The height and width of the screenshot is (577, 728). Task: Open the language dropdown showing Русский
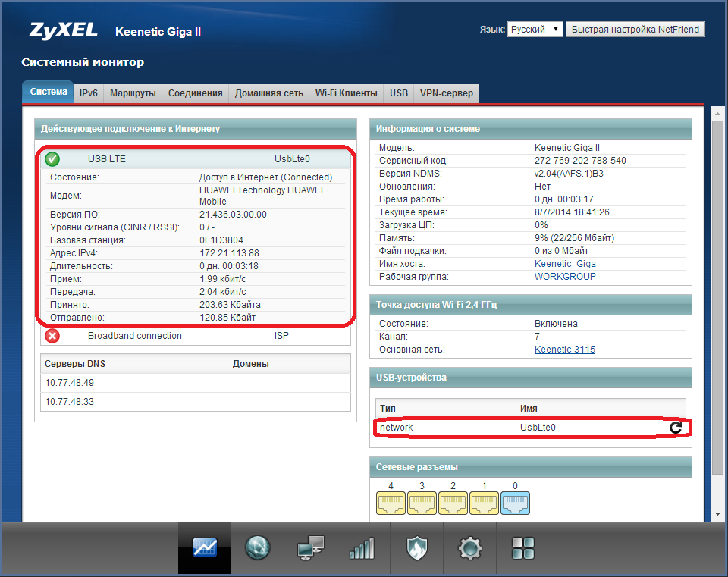[535, 30]
